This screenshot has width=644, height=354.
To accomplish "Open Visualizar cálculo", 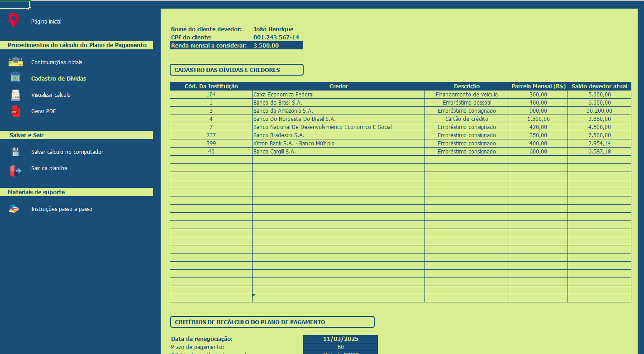I will pyautogui.click(x=51, y=95).
